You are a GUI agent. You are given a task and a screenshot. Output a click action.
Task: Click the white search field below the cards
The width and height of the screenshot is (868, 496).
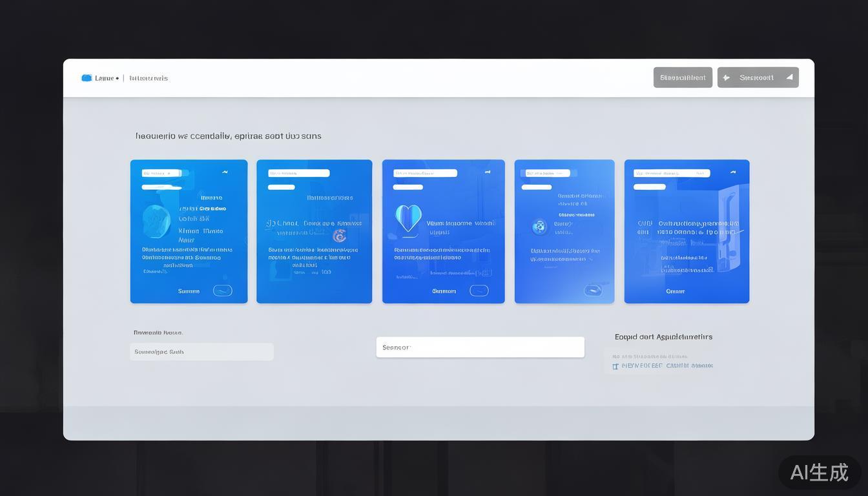pyautogui.click(x=480, y=347)
